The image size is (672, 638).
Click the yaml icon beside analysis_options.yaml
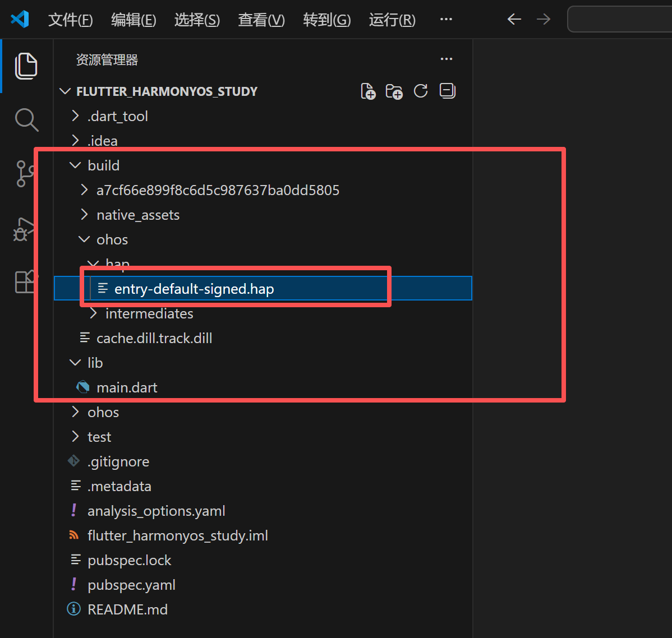(x=73, y=510)
